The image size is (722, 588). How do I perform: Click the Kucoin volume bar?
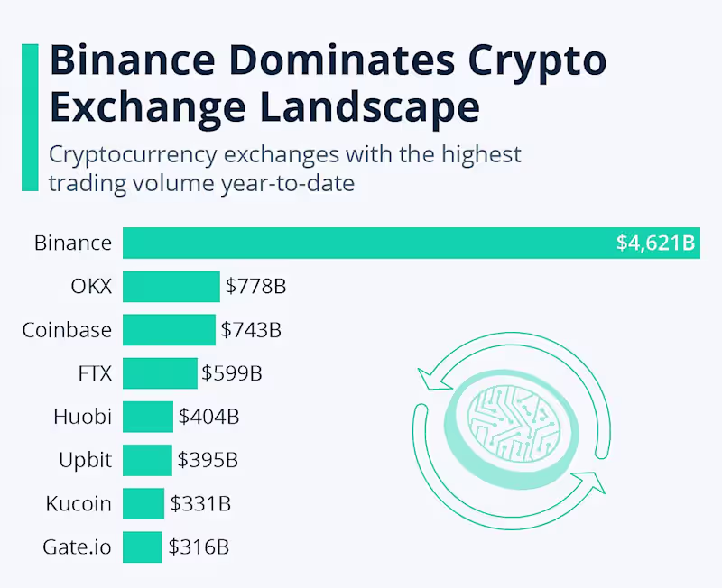click(x=143, y=503)
